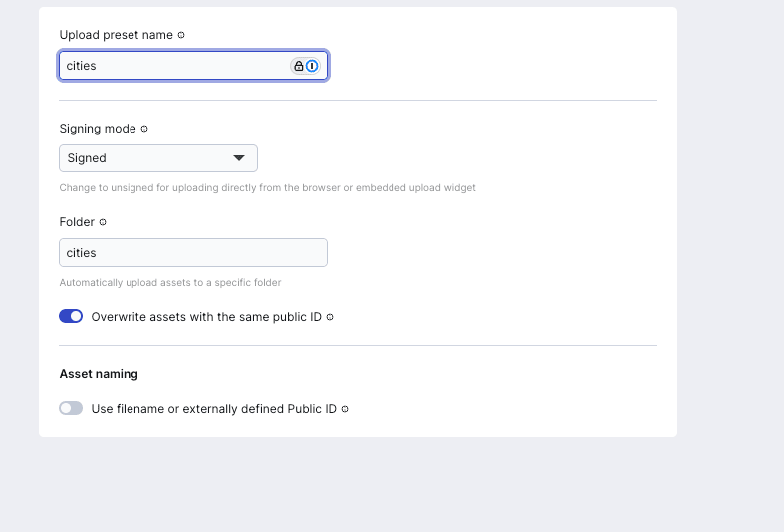Click the Change to unsigned helper text

pyautogui.click(x=268, y=188)
